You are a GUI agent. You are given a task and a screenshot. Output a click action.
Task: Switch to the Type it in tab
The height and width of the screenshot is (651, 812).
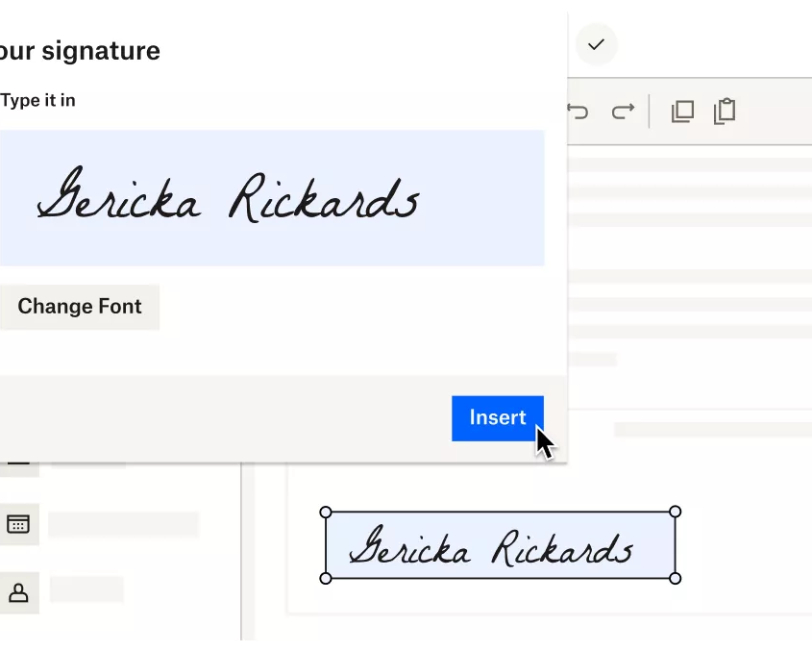[x=38, y=100]
